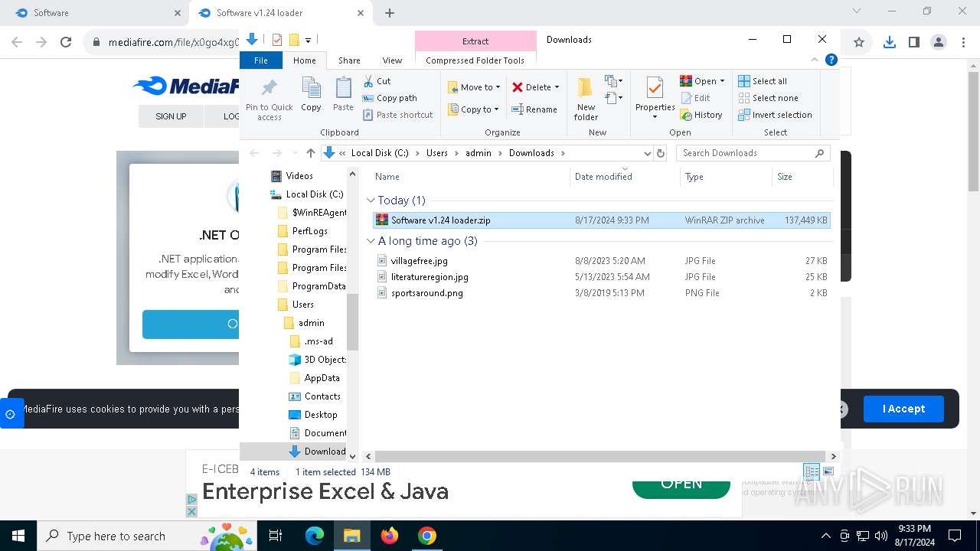Bookmark page with Chrome star icon
980x551 pixels.
click(x=859, y=43)
